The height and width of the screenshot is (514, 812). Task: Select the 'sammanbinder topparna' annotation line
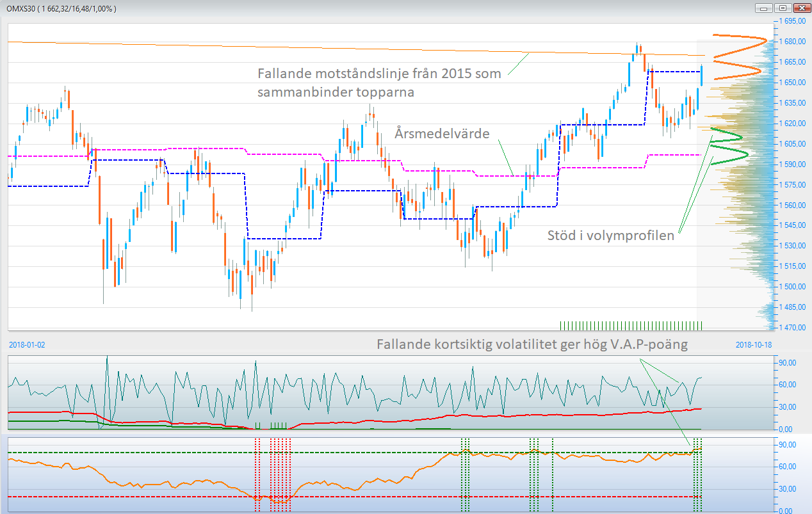[336, 92]
